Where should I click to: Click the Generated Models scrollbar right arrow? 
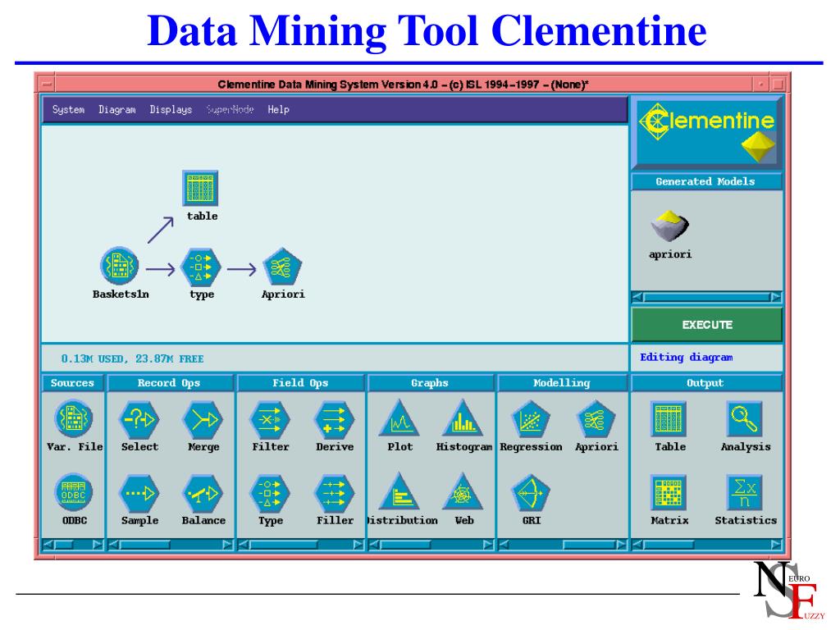776,297
